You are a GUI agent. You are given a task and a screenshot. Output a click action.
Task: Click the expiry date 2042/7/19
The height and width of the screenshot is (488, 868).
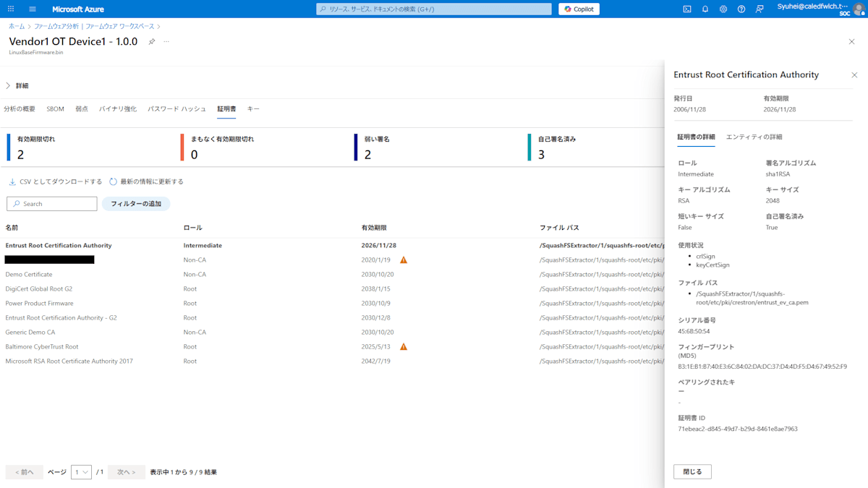tap(376, 361)
